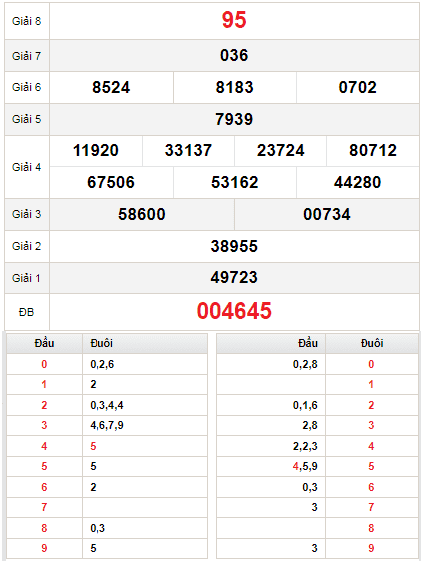Click Giải 2 number 38955

click(234, 246)
